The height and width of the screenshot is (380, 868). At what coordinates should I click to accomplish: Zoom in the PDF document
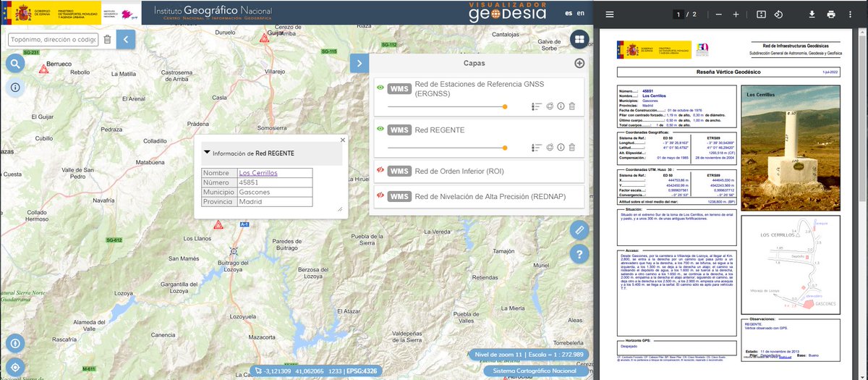coord(736,14)
